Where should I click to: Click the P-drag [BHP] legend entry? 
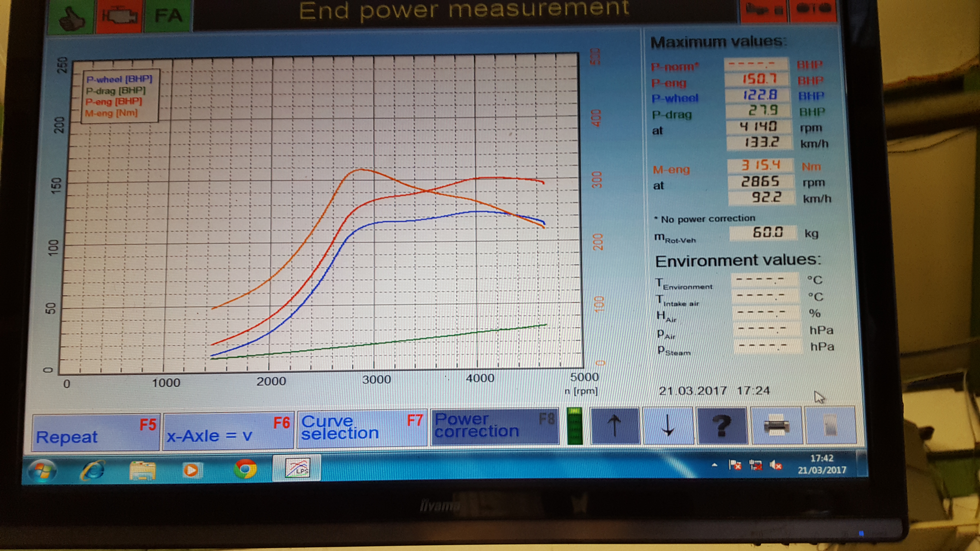pyautogui.click(x=116, y=91)
